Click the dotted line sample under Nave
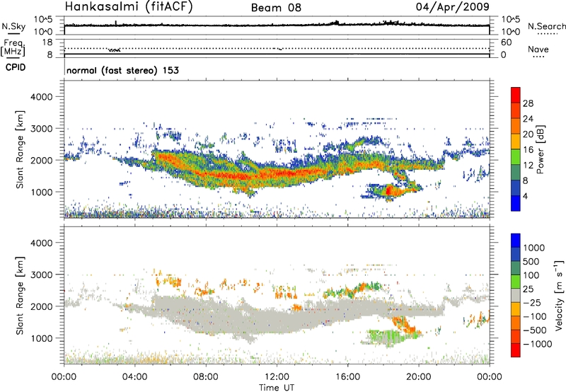 [538, 57]
